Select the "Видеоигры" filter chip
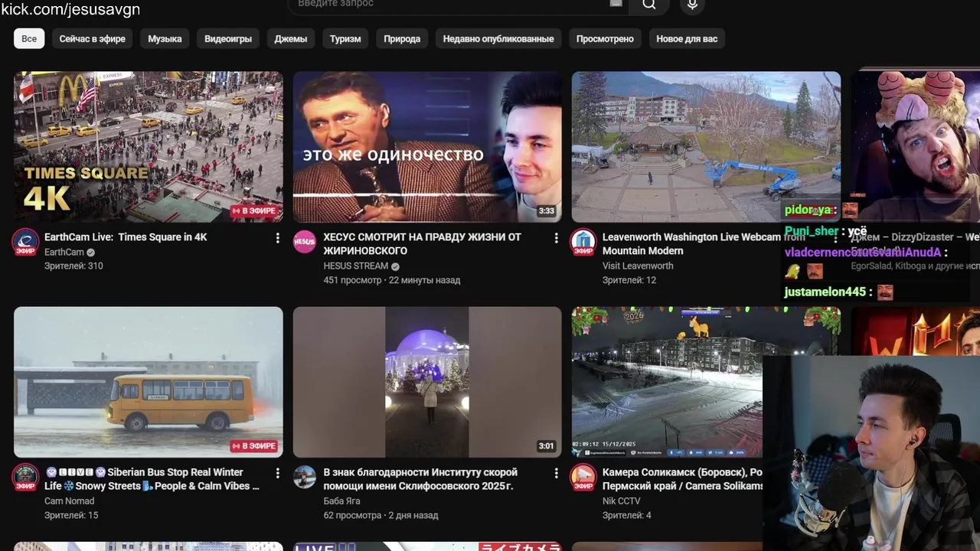980x551 pixels. [x=228, y=38]
